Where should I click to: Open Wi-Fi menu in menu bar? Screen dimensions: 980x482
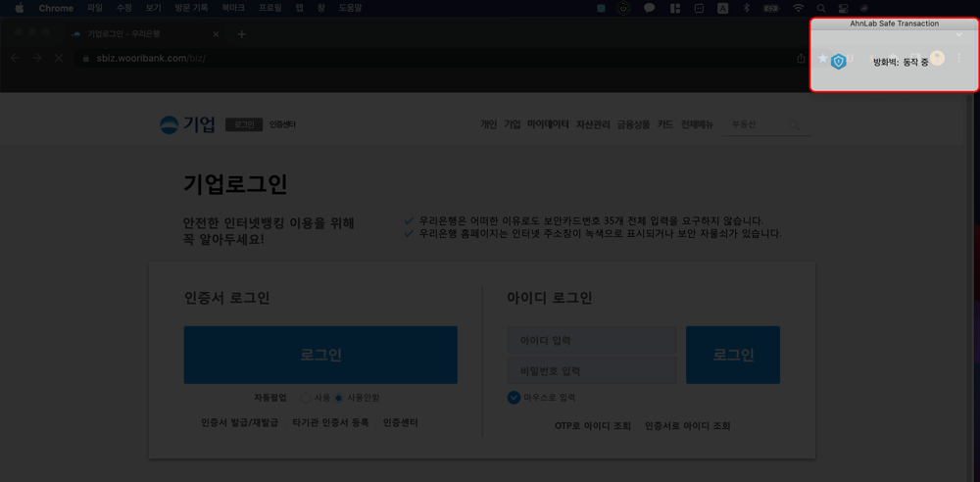798,8
